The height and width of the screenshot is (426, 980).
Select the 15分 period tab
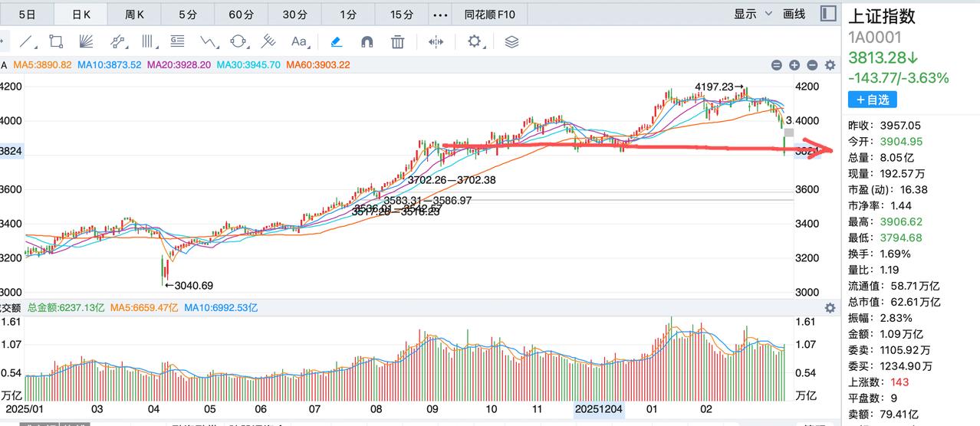(x=401, y=14)
